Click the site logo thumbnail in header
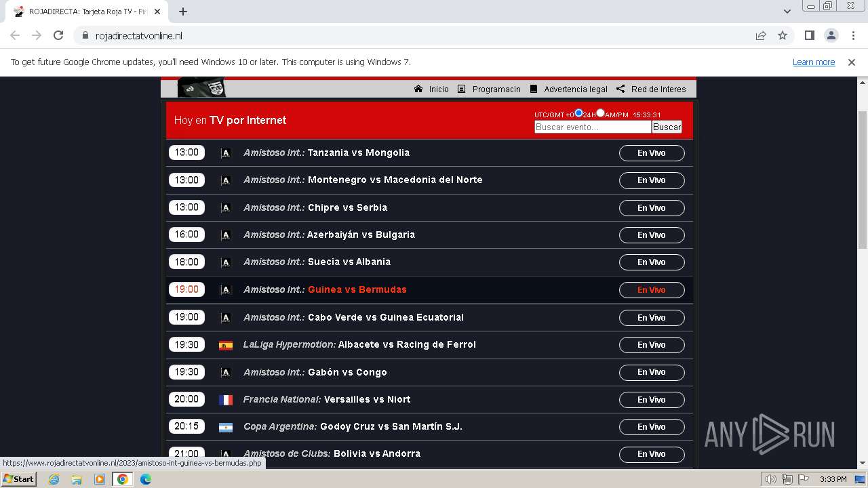Viewport: 868px width, 488px height. pos(201,87)
